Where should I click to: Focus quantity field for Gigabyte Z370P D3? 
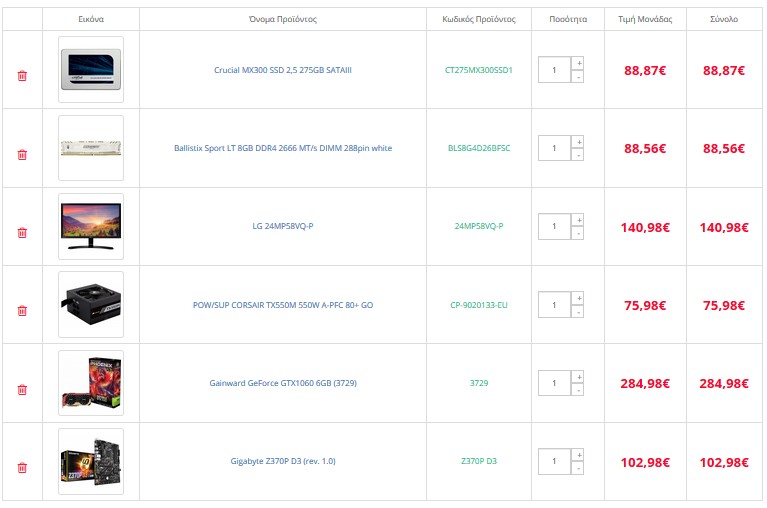pos(555,462)
